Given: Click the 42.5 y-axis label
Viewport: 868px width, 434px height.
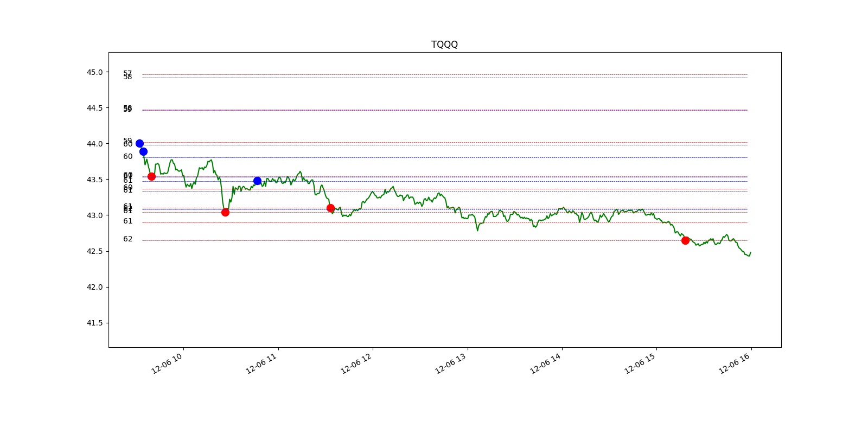Looking at the screenshot, I should coord(94,251).
